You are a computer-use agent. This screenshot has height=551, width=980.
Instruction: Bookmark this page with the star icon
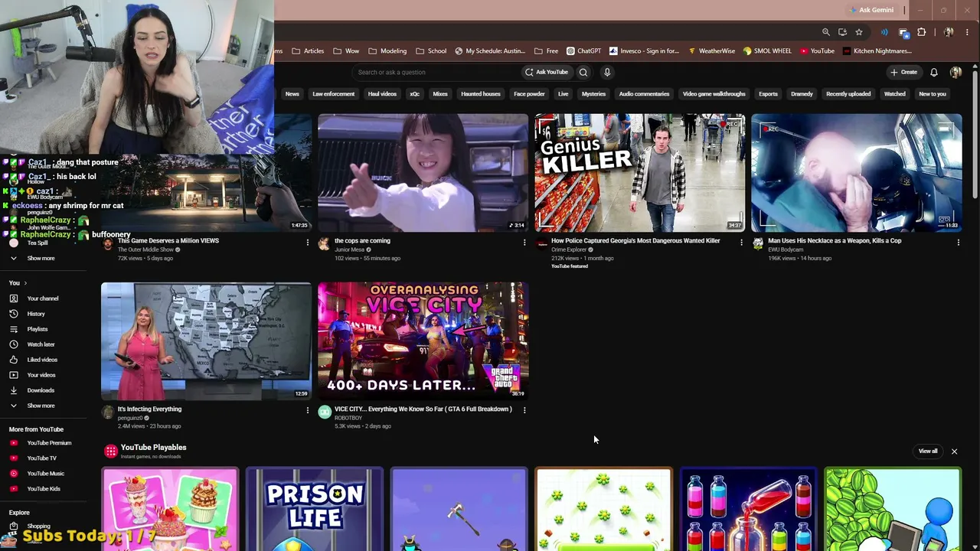[x=859, y=32]
